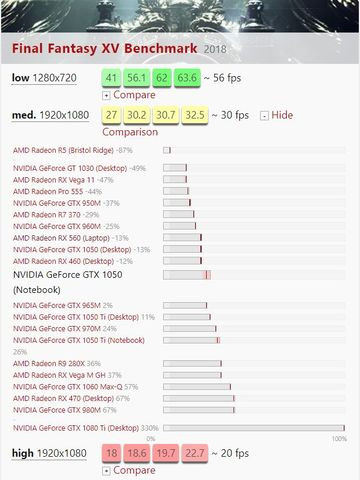Select the yellow 32.5 fps result box
Viewport: 360px width, 480px height.
pyautogui.click(x=195, y=115)
